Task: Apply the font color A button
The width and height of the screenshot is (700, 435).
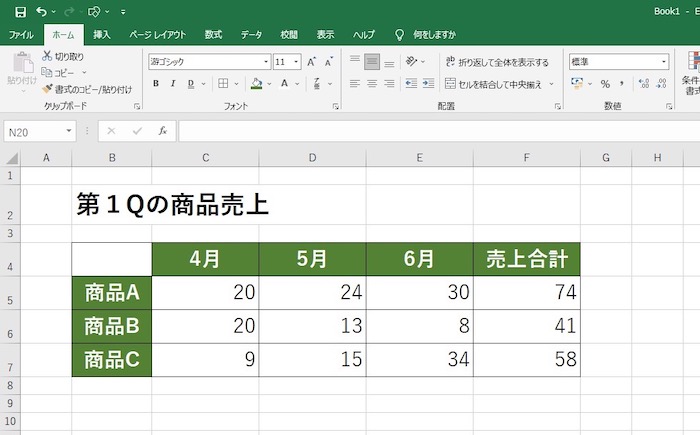Action: [284, 84]
